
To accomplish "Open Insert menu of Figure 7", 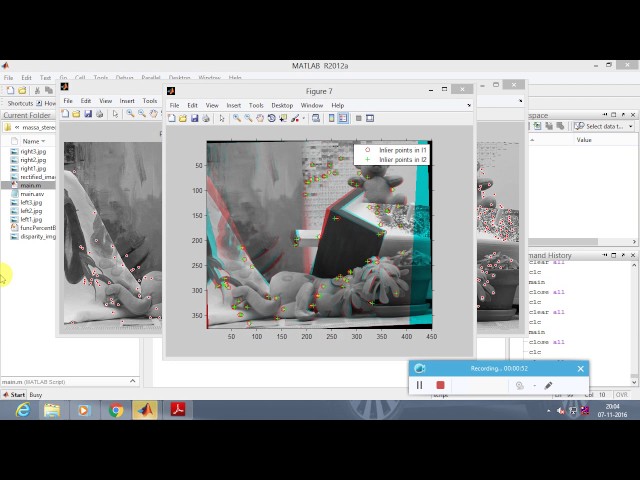I will click(233, 105).
